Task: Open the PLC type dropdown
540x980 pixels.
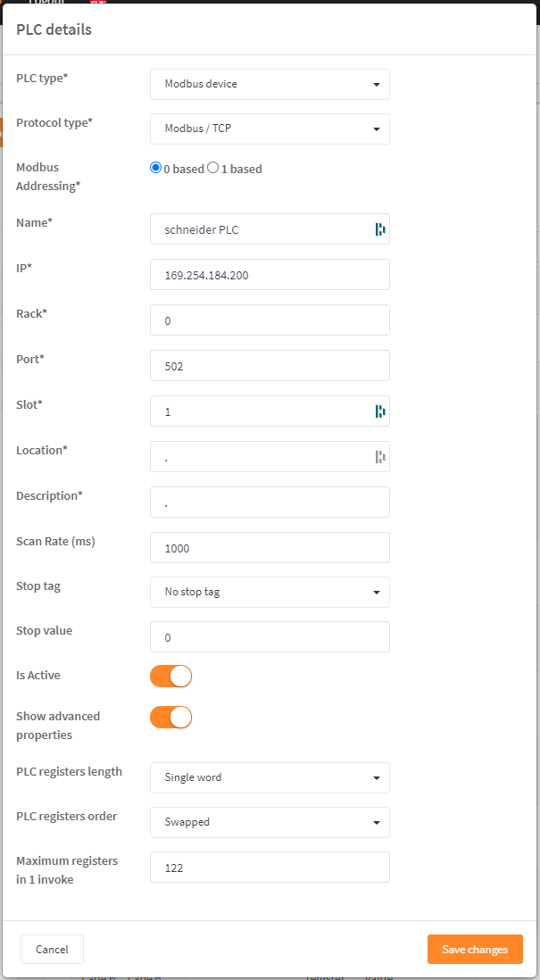Action: point(270,85)
